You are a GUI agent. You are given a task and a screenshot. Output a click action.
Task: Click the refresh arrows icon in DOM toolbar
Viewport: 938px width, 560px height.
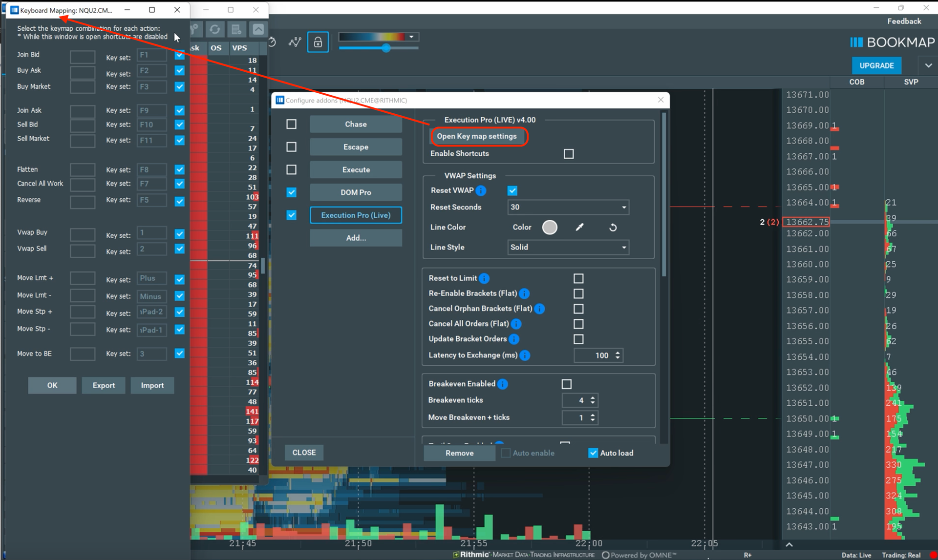click(x=215, y=29)
